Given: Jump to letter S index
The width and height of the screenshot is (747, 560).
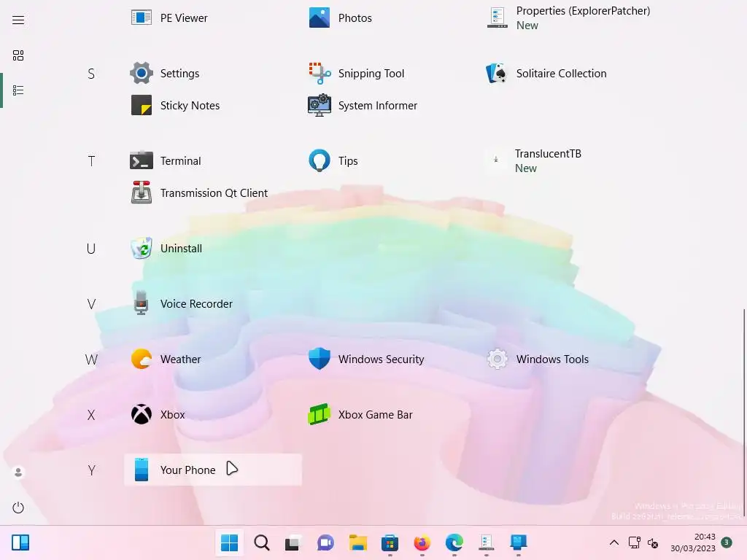Looking at the screenshot, I should click(91, 74).
